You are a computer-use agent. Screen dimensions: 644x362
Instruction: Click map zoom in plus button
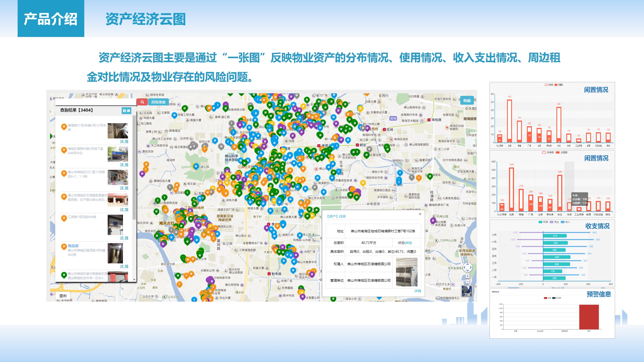pos(467,276)
